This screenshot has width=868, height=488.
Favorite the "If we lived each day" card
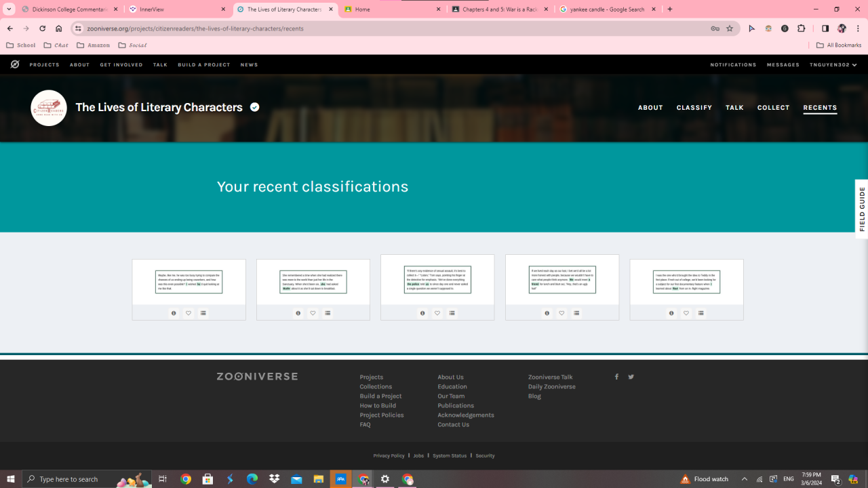click(x=561, y=313)
